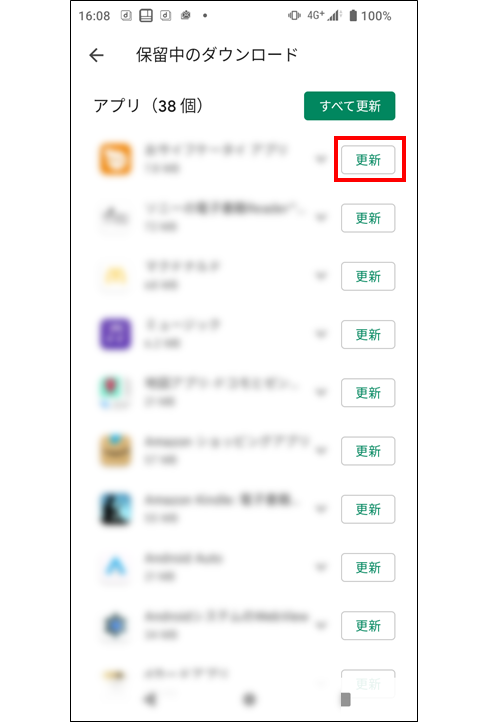Image resolution: width=496 pixels, height=722 pixels.
Task: Expand details chevron for purple music app
Action: pos(321,334)
